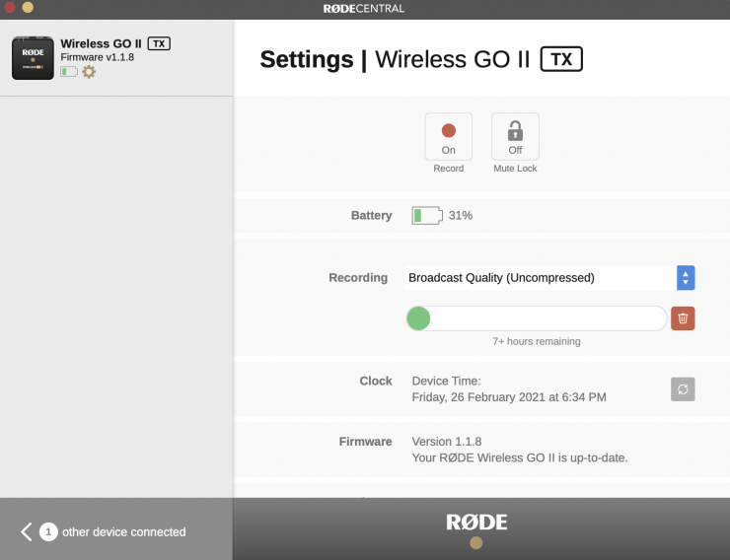Toggle the Record button off
This screenshot has height=560, width=730.
[449, 136]
